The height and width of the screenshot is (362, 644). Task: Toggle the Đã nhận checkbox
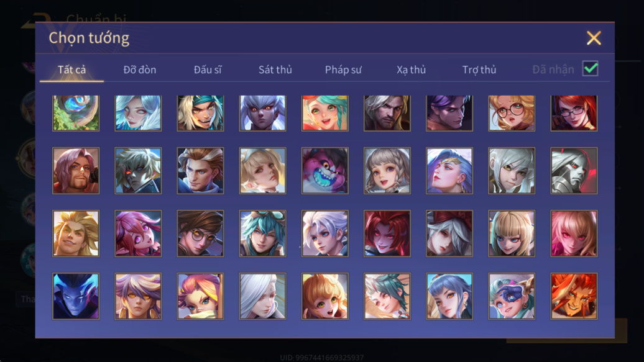(590, 68)
